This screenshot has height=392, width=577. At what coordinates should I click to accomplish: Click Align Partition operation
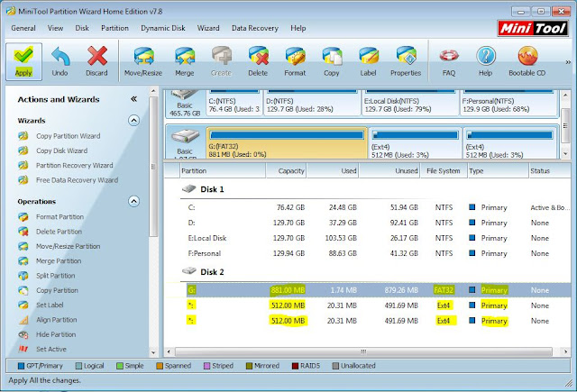pos(56,320)
